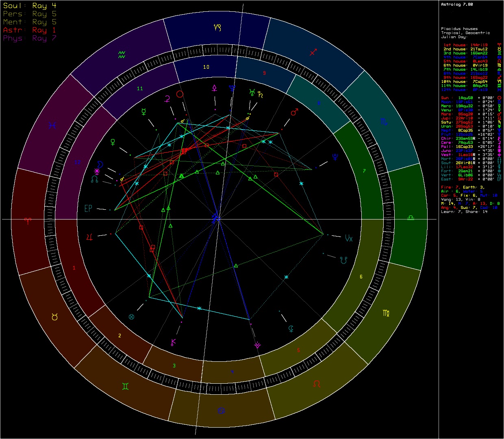Click house number 1 in the wheel

click(74, 268)
